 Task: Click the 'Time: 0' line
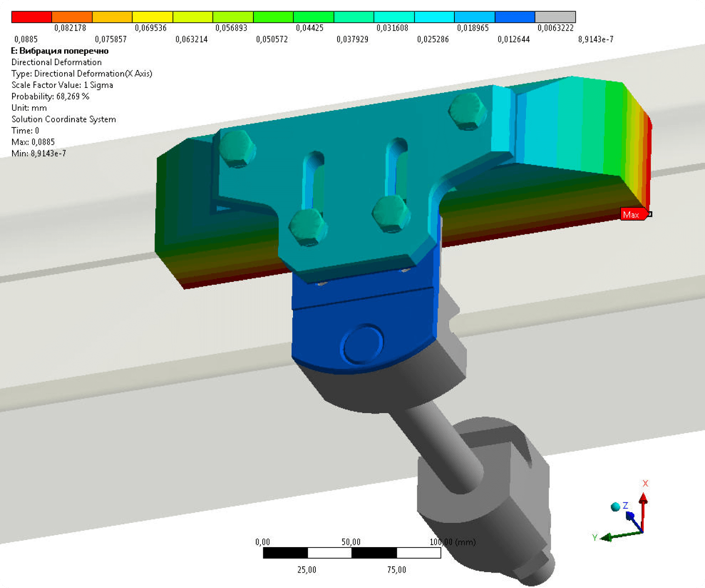point(25,131)
